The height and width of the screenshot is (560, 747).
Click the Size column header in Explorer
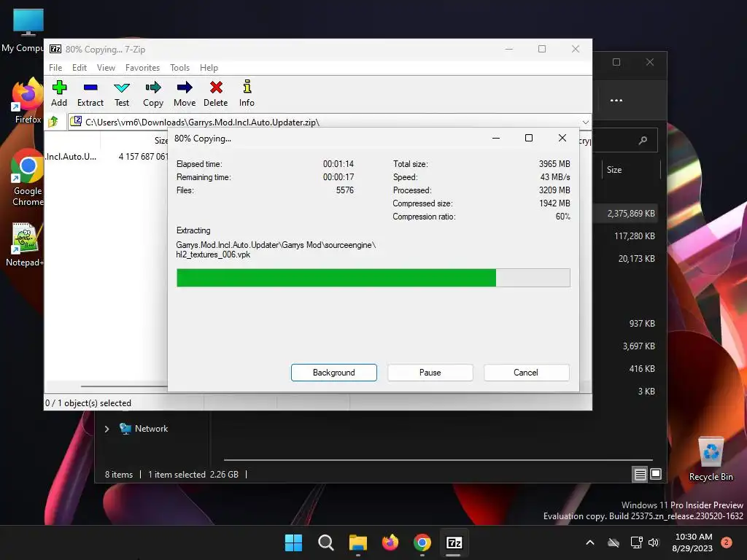(x=614, y=169)
